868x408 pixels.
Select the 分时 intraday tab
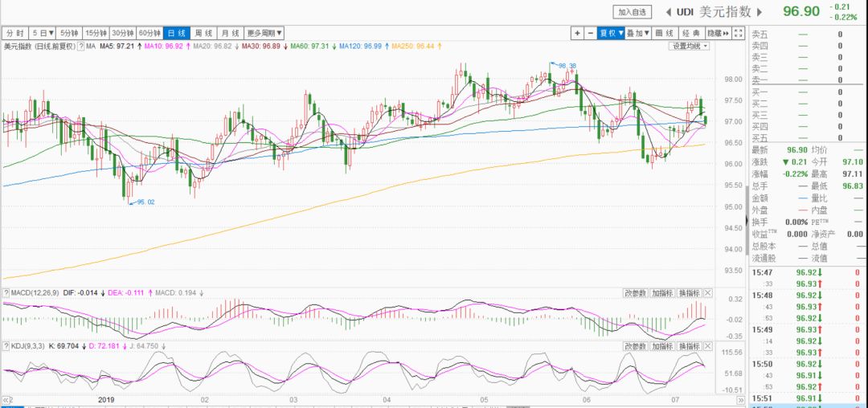[x=14, y=33]
